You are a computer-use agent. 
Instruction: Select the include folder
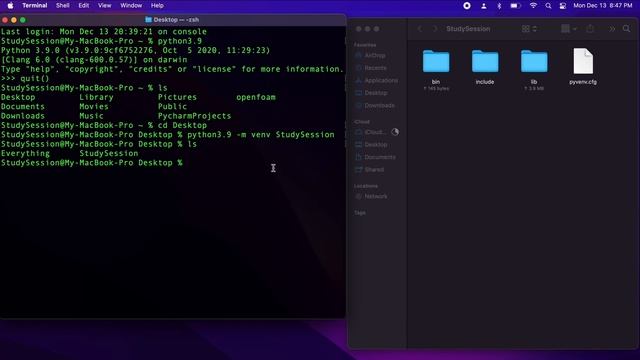[485, 61]
